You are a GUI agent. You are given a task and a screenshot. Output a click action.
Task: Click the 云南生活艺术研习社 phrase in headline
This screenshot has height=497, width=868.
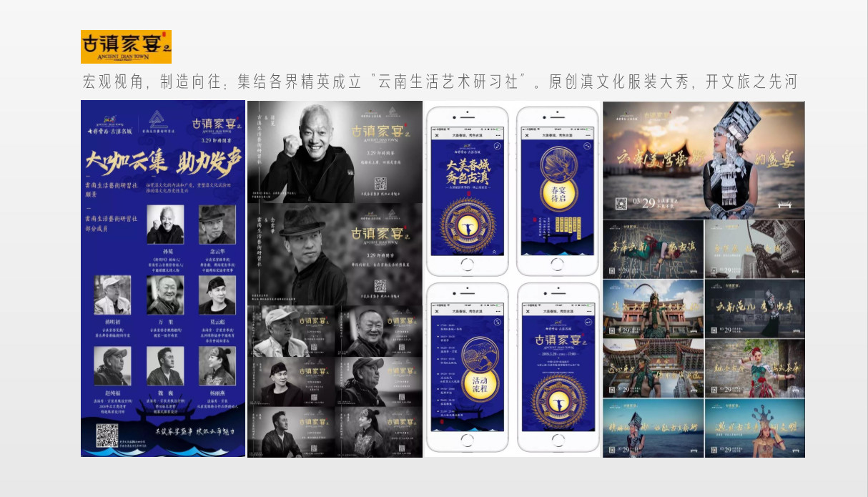click(448, 82)
